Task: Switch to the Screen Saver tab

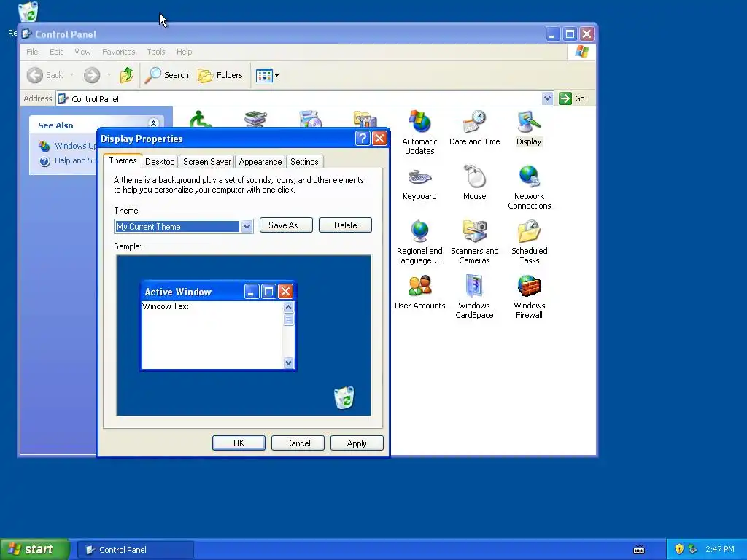Action: (206, 162)
